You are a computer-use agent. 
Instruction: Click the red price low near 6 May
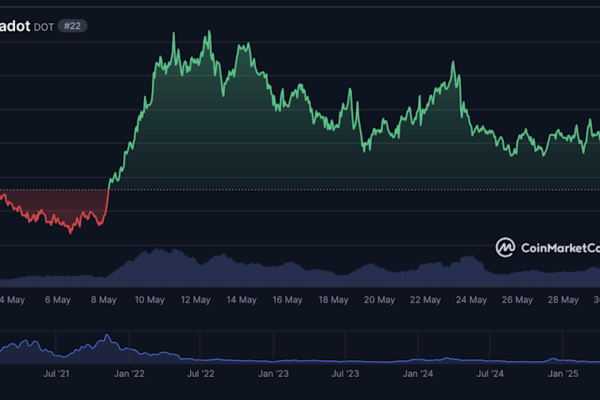(x=70, y=232)
